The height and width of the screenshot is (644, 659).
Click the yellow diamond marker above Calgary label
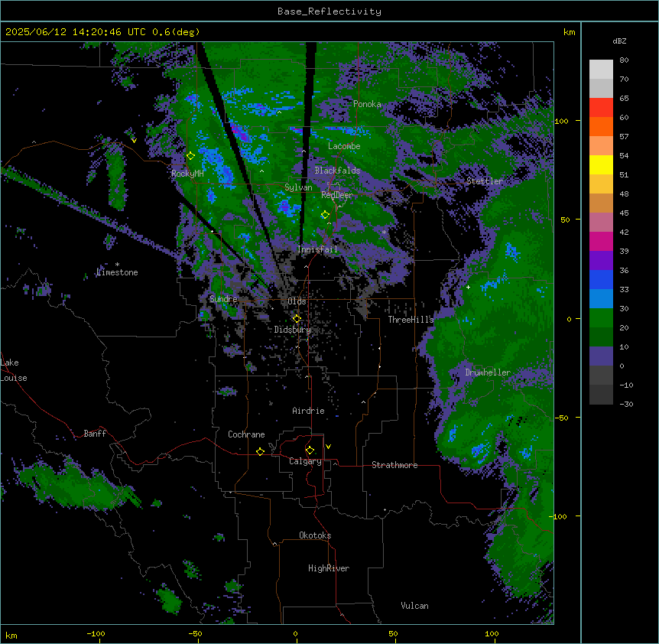pos(310,450)
